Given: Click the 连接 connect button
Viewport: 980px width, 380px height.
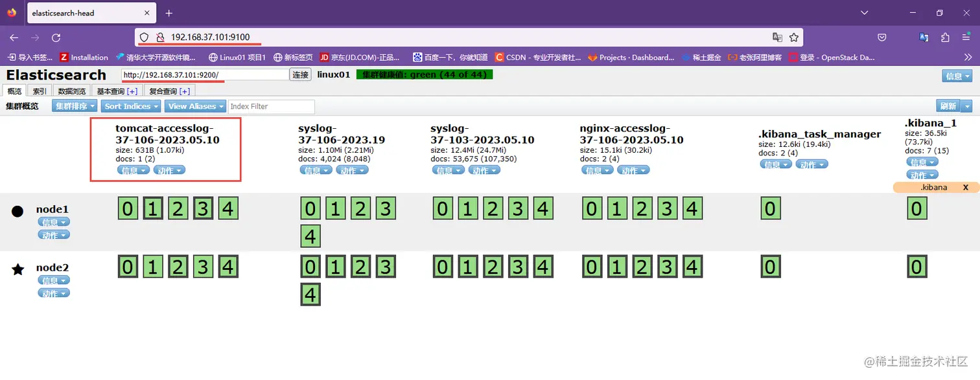Looking at the screenshot, I should pyautogui.click(x=300, y=74).
